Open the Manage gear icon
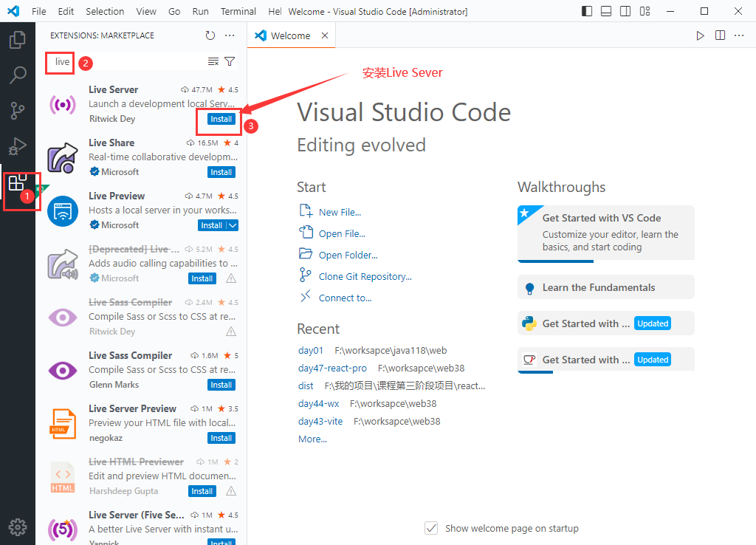 click(18, 527)
